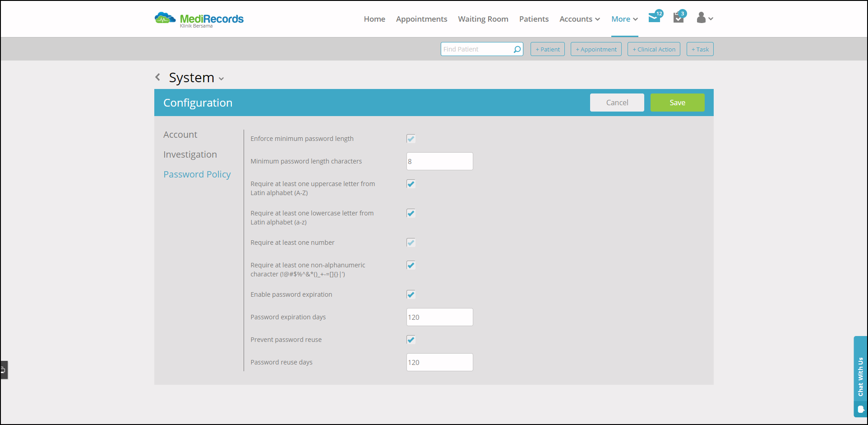
Task: Open the Chat With Us widget
Action: click(860, 376)
